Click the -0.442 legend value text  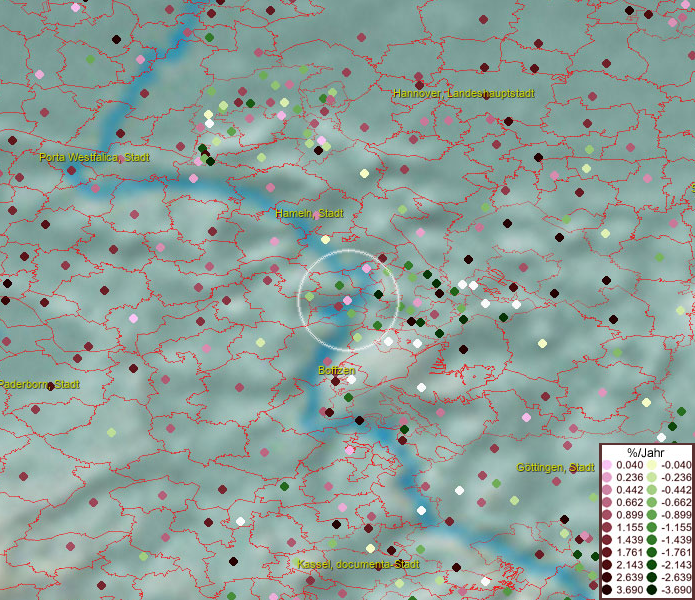[676, 490]
